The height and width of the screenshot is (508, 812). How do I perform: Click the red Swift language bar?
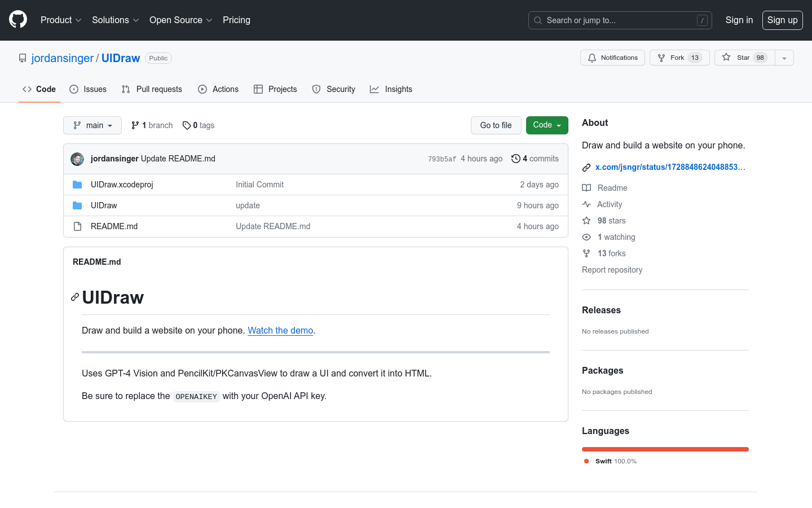tap(665, 449)
